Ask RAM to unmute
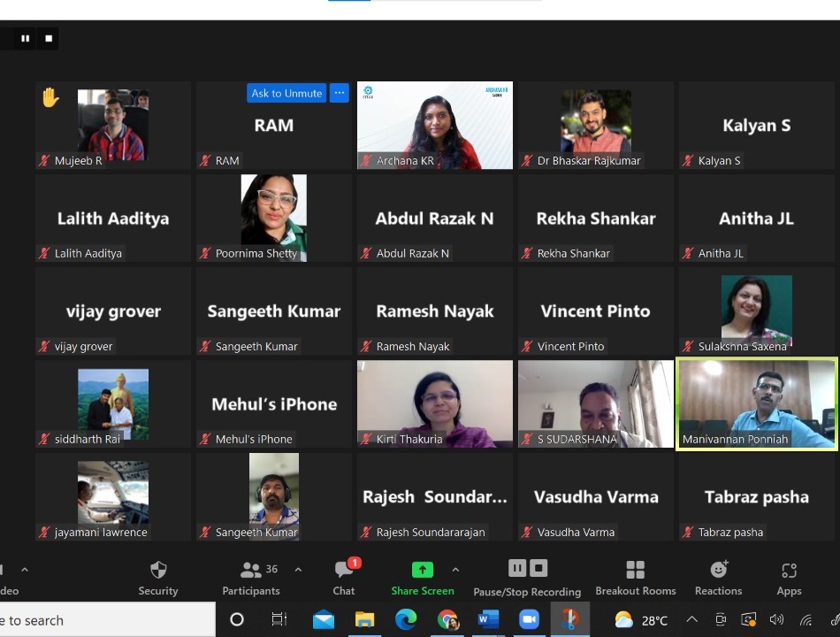Viewport: 840px width, 637px height. [286, 93]
